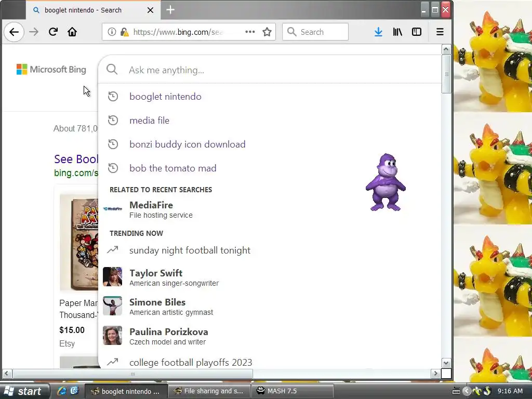532x399 pixels.
Task: Click the $15.00 product price
Action: click(72, 330)
